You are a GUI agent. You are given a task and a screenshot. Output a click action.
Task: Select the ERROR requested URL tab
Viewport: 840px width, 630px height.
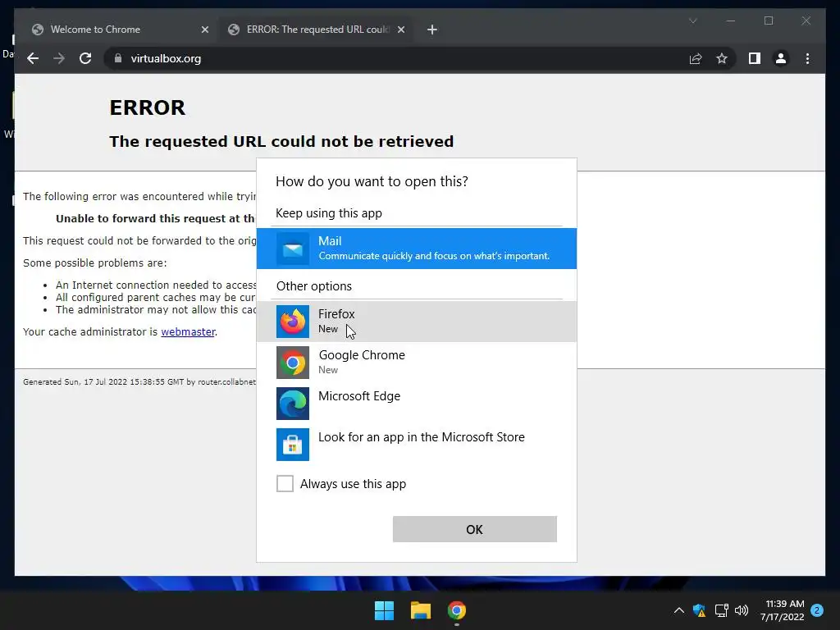(x=317, y=30)
